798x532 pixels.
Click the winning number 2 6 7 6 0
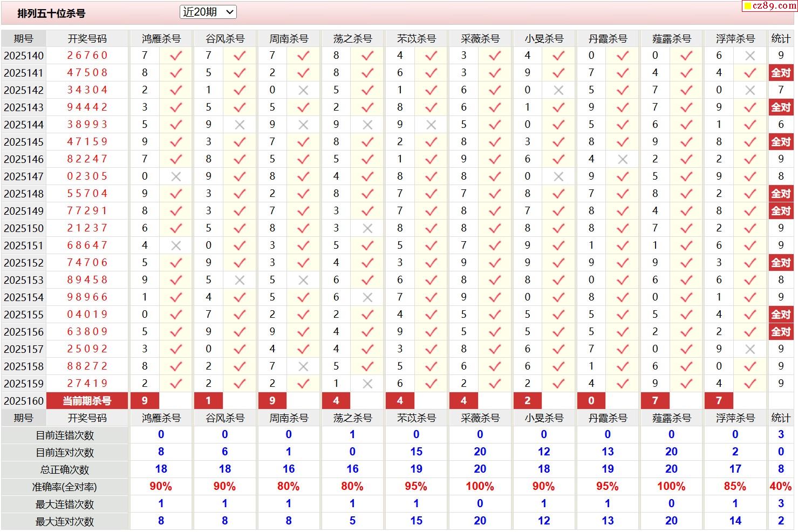pos(87,56)
